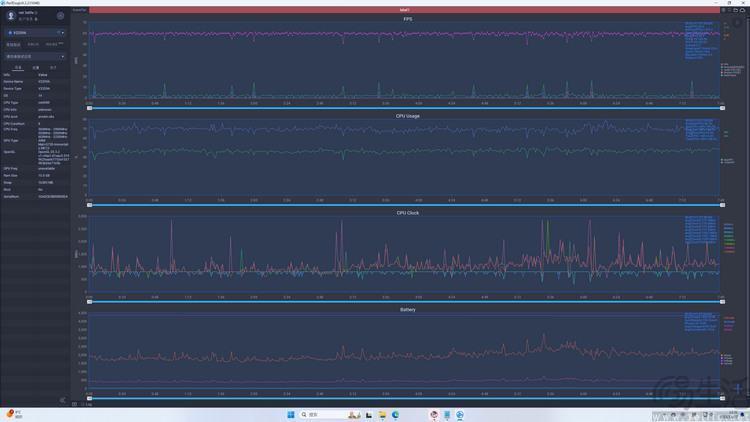Open File Explorer from the taskbar
The width and height of the screenshot is (750, 422).
click(382, 414)
